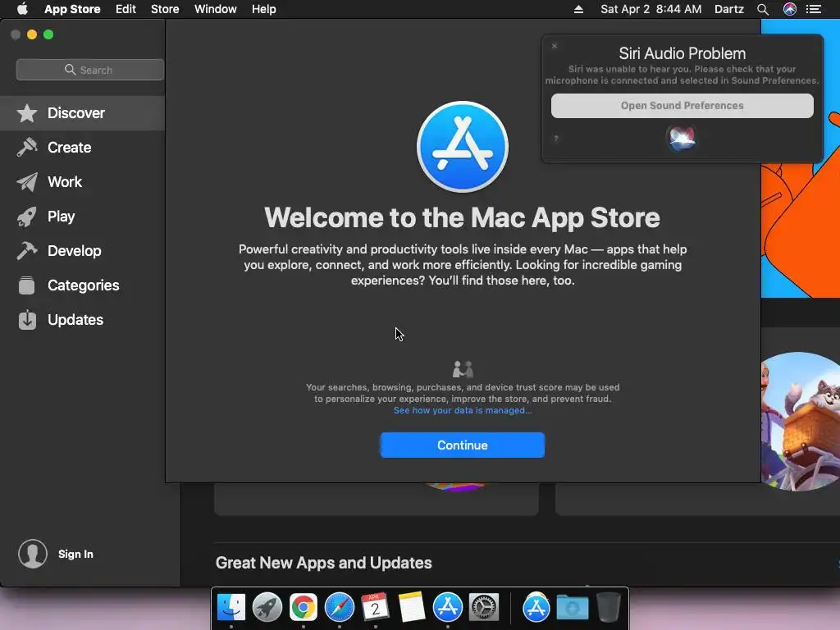The image size is (840, 630).
Task: Activate Siri from the menu bar
Action: pos(790,9)
